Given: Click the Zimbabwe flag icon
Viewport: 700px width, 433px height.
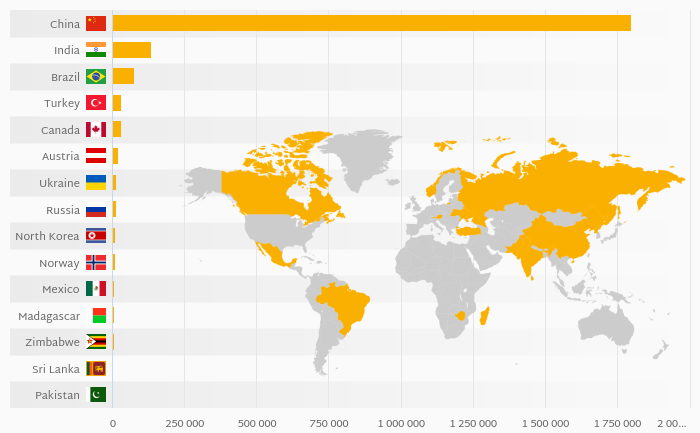Looking at the screenshot, I should tap(96, 342).
